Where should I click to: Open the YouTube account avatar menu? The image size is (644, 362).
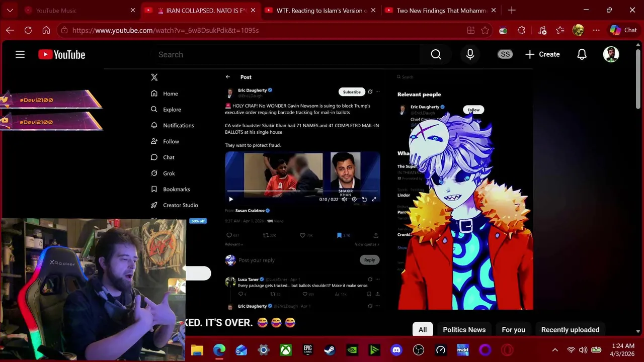(611, 54)
